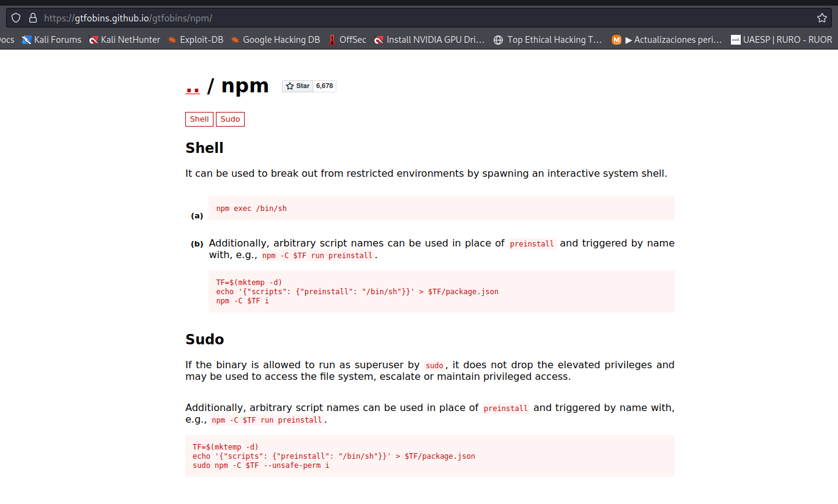Image resolution: width=838 pixels, height=504 pixels.
Task: Click the Exploit-DB bookmark favicon
Action: click(172, 40)
